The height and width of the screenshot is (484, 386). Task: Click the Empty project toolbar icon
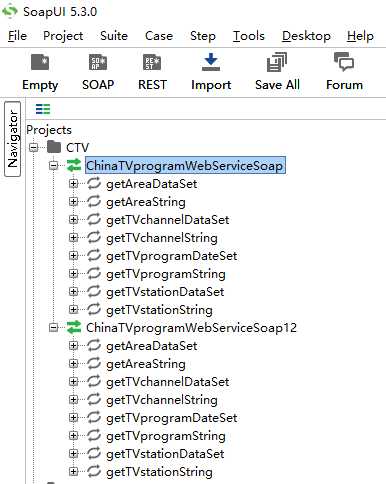(40, 62)
